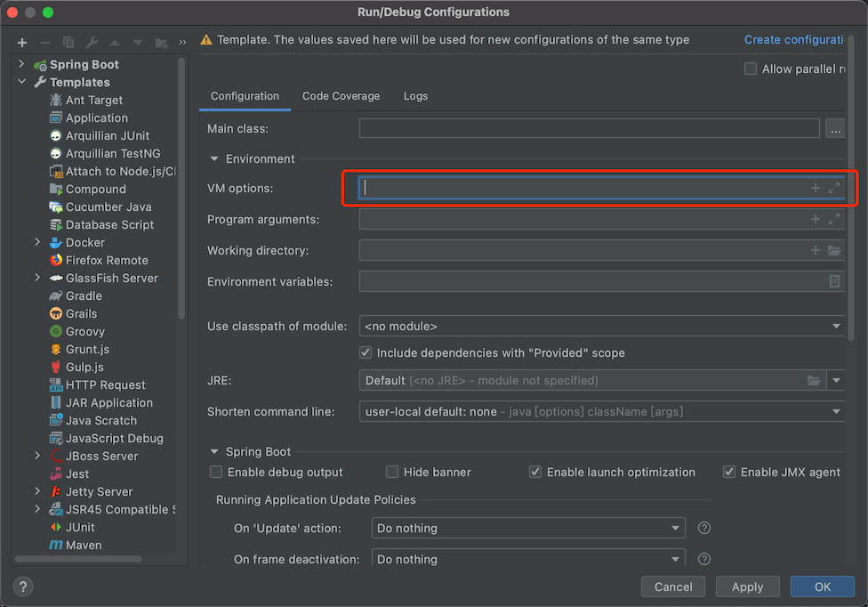Viewport: 868px width, 607px height.
Task: Open Environment variables editor icon
Action: click(834, 280)
